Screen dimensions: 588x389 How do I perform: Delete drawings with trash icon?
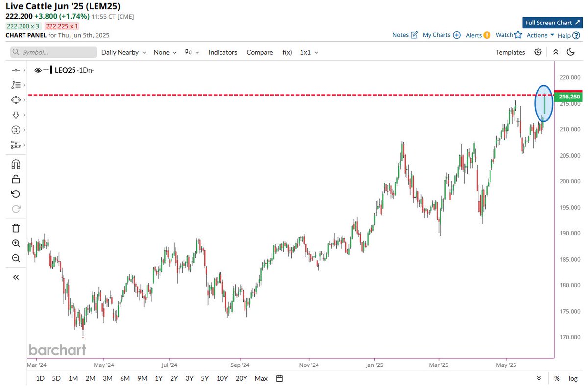(x=16, y=228)
